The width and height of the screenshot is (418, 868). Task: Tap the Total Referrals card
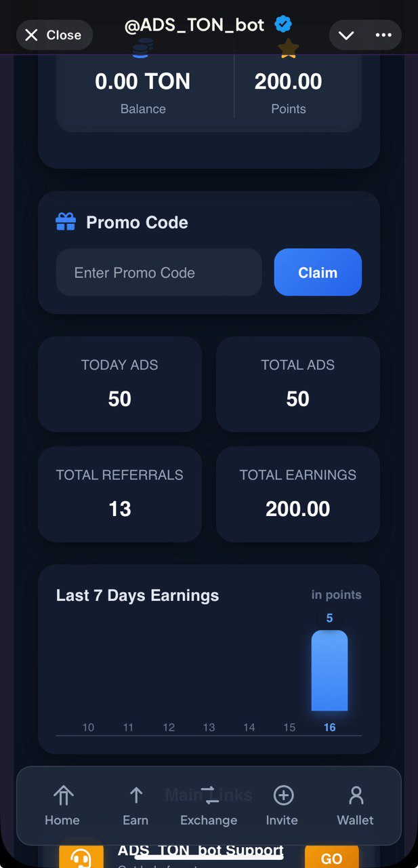click(x=120, y=494)
